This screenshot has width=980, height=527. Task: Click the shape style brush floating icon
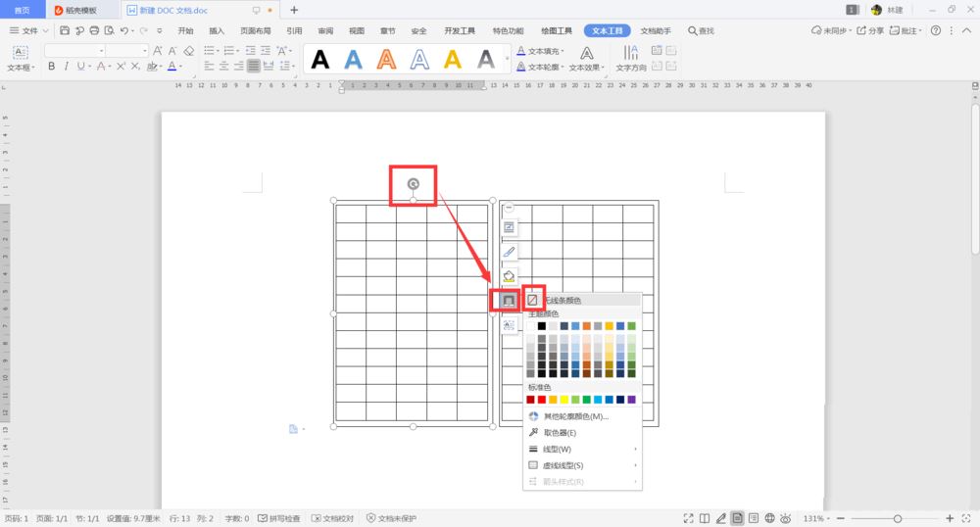509,252
